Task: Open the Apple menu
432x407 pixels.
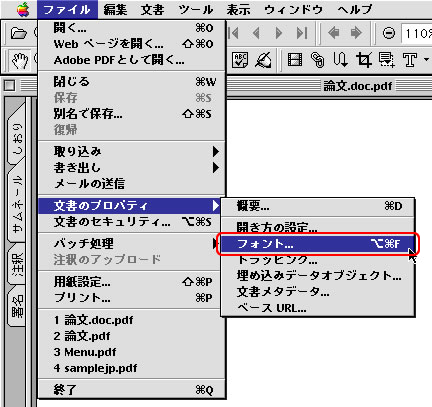Action: click(23, 9)
